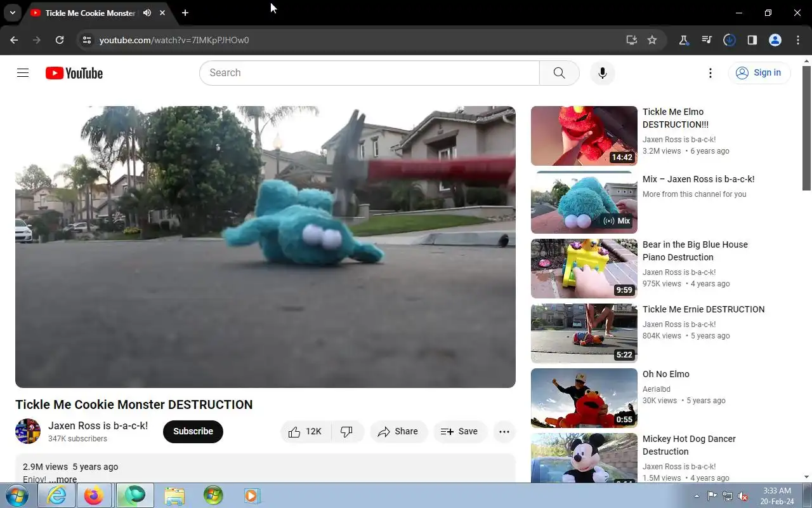Launch Firefox from taskbar

[x=94, y=495]
